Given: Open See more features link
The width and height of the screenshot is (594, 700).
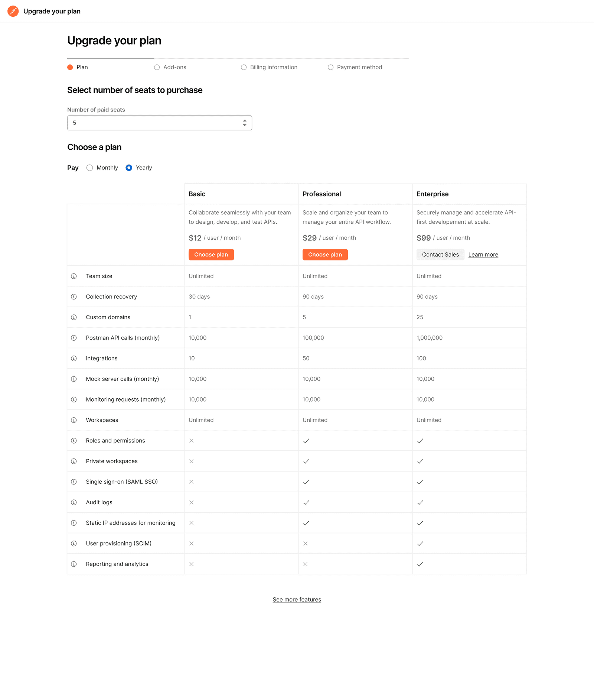Looking at the screenshot, I should click(x=297, y=599).
